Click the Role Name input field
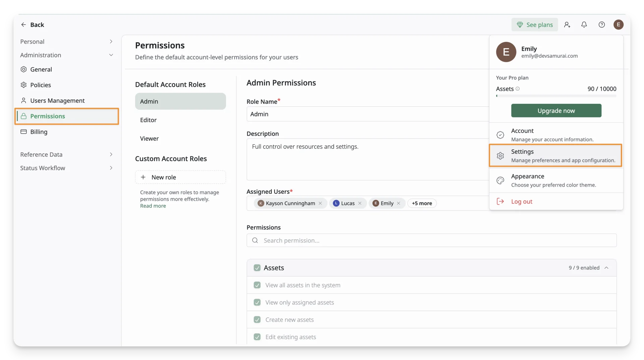The width and height of the screenshot is (644, 360). pos(368,114)
